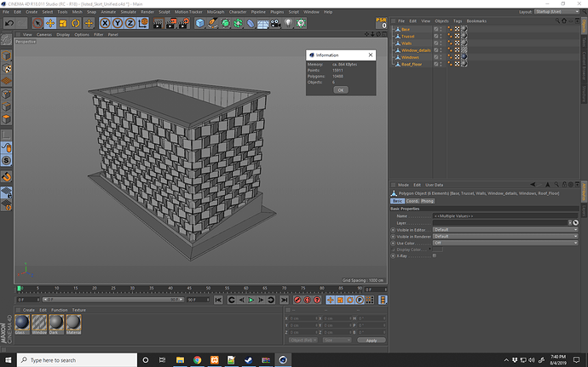Toggle Y-axis lock button
Viewport: 588px width, 367px height.
[118, 23]
